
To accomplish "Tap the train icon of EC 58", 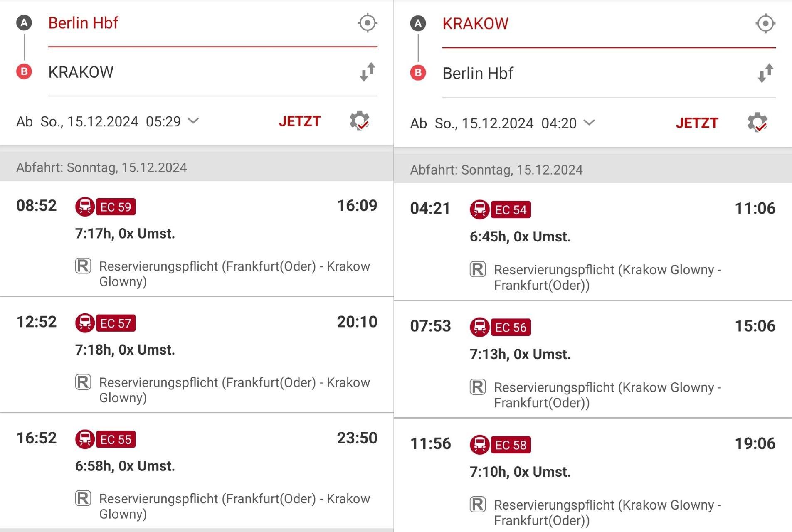I will (479, 445).
